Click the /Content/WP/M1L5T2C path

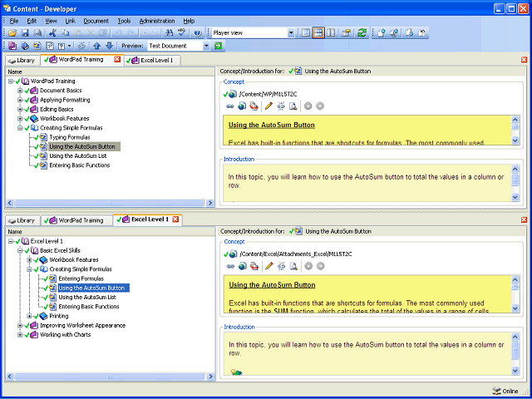click(x=268, y=94)
